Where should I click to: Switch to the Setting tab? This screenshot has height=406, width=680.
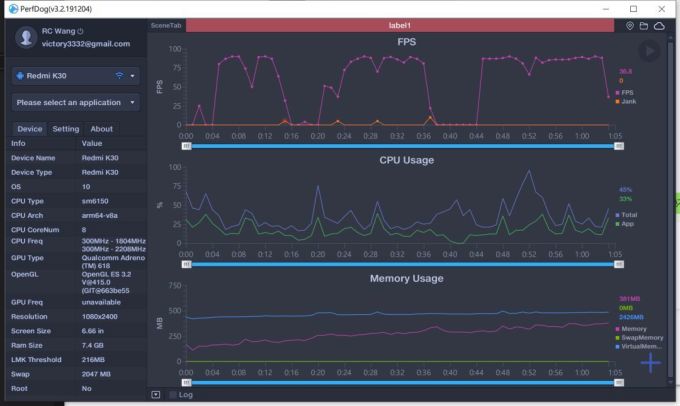tap(66, 129)
